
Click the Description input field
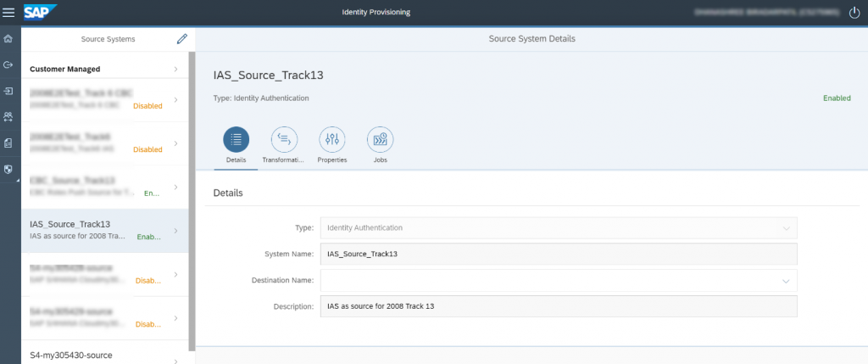(x=559, y=305)
